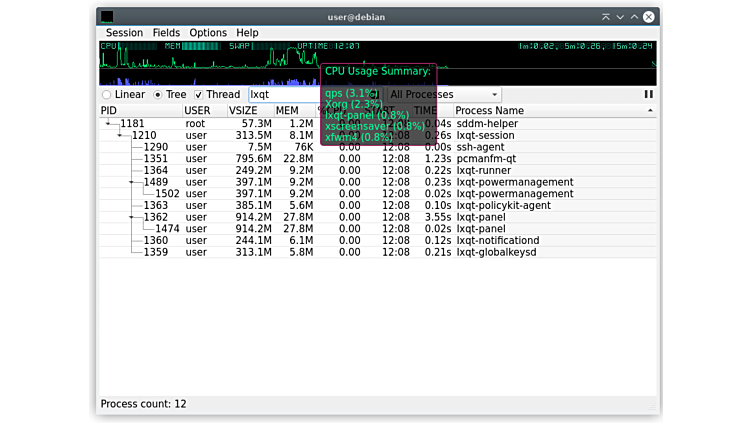The height and width of the screenshot is (423, 752).
Task: Click the keep-above arrow in title bar
Action: pos(606,17)
